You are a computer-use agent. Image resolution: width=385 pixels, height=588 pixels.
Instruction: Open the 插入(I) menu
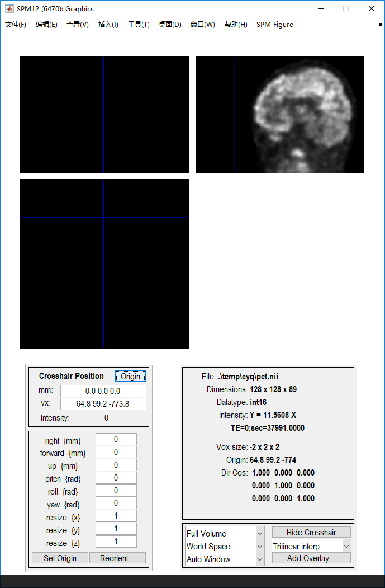tap(108, 25)
